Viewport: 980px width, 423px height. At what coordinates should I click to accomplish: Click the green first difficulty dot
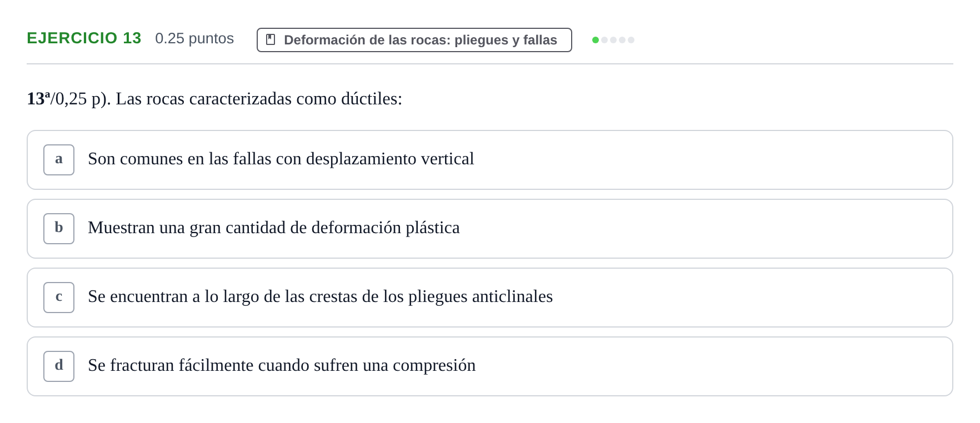click(596, 40)
